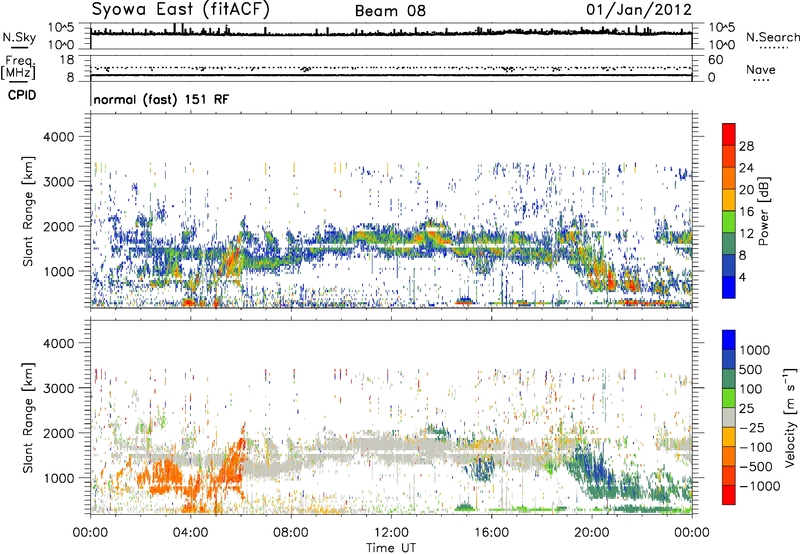Click the velocity panel 'Slant Range [km]' label
Viewport: 800px width, 554px height.
[28, 417]
